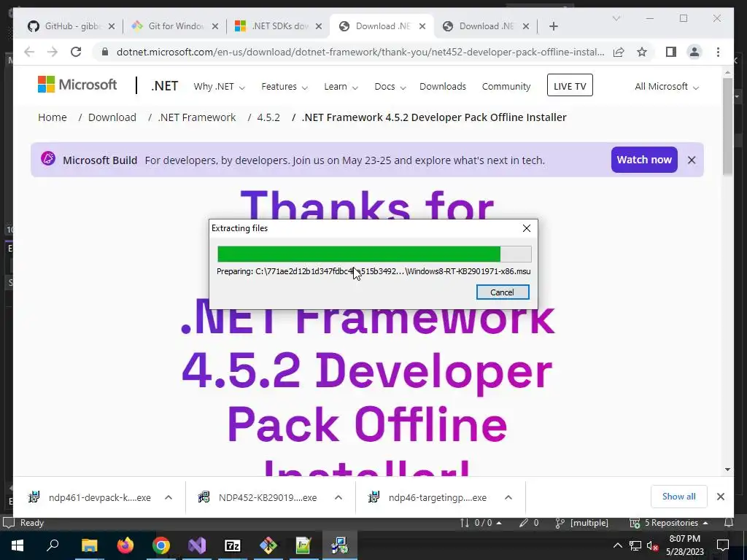Viewport: 747px width, 560px height.
Task: Open the Windows Start menu
Action: [18, 545]
